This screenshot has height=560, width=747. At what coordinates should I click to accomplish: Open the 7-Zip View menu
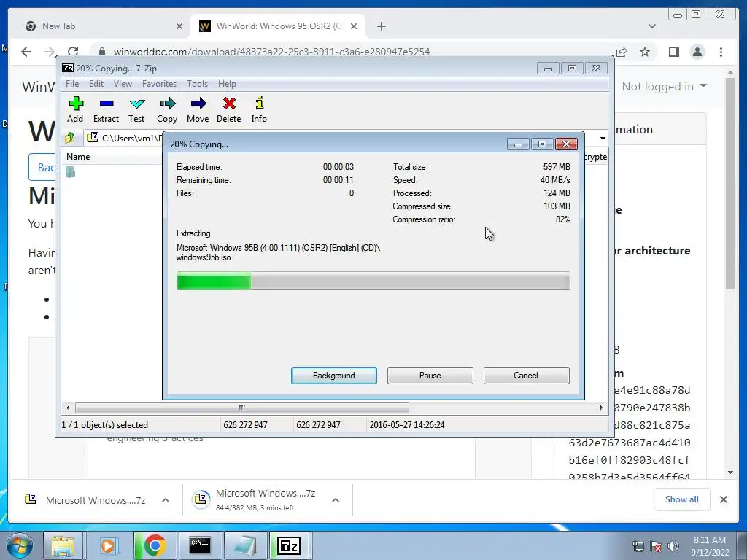tap(123, 84)
